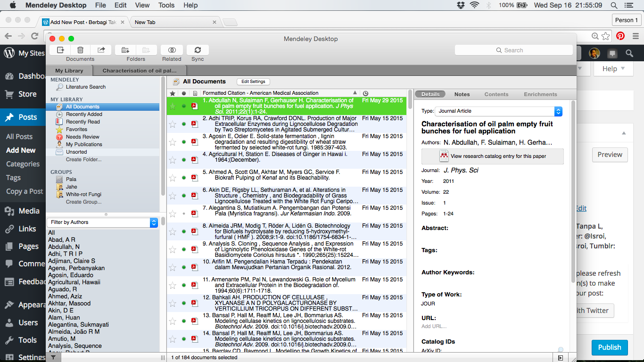The image size is (644, 362).
Task: Toggle read status dot for Alegantina S entry
Action: coord(184,214)
